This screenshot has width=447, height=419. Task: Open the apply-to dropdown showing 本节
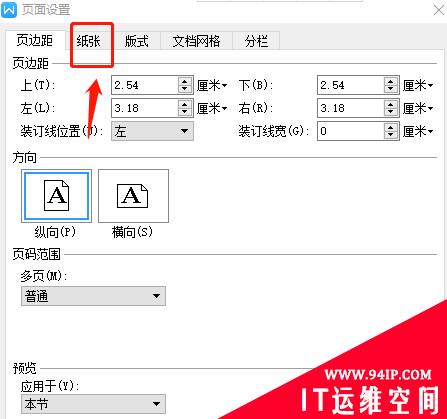(x=93, y=404)
